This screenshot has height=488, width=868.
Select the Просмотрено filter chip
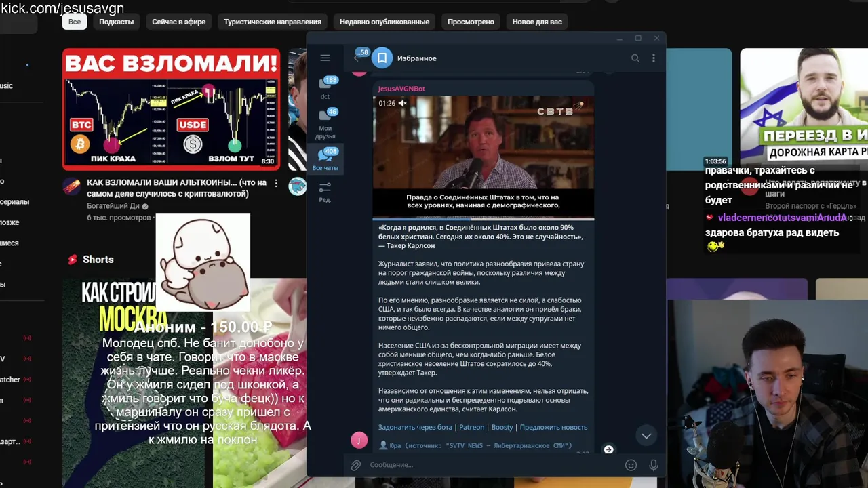[x=471, y=22]
